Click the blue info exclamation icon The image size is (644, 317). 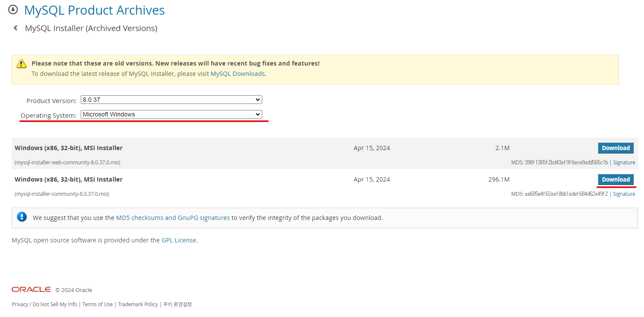point(22,217)
